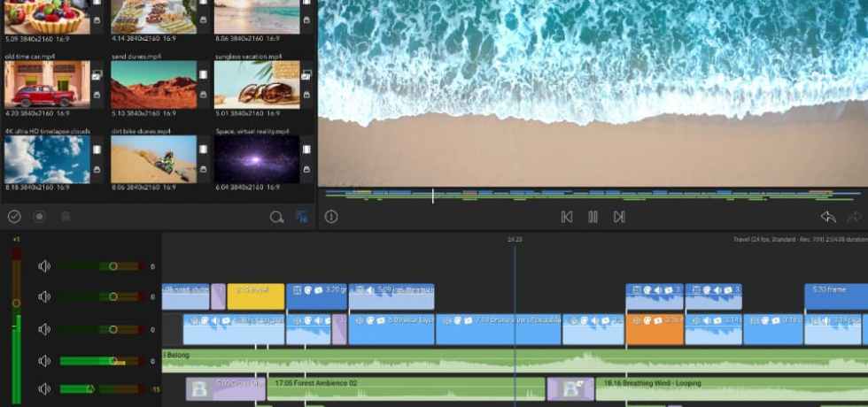Click the select checkmark icon in library
This screenshot has width=868, height=407.
pyautogui.click(x=14, y=217)
